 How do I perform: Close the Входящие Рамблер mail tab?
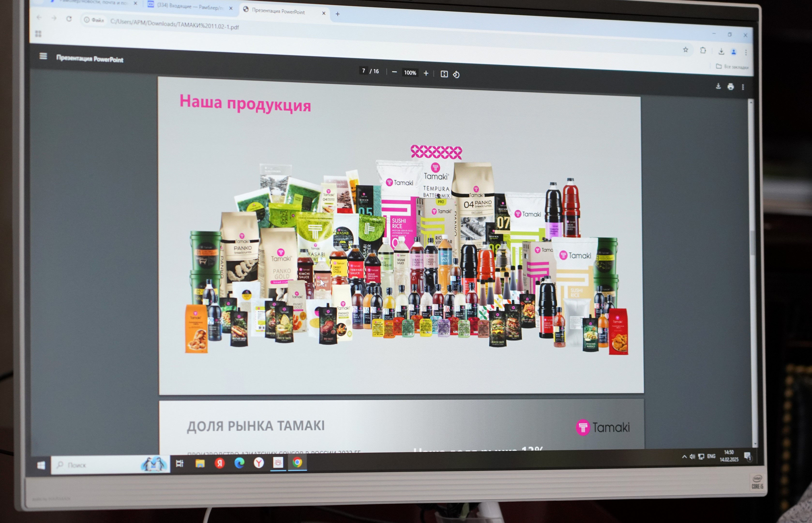(231, 8)
